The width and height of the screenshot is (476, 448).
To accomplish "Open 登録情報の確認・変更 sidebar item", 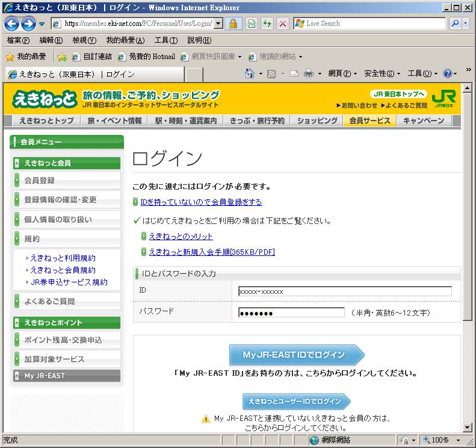I will click(x=67, y=199).
